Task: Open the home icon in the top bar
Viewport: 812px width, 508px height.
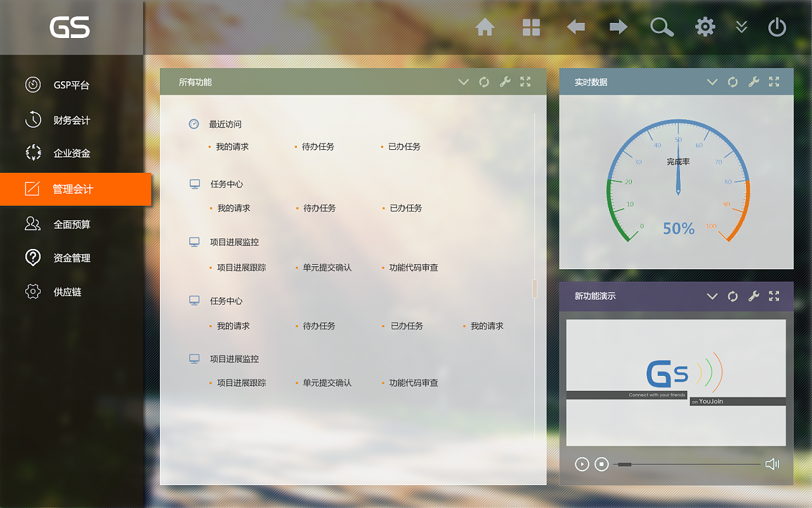Action: 485,27
